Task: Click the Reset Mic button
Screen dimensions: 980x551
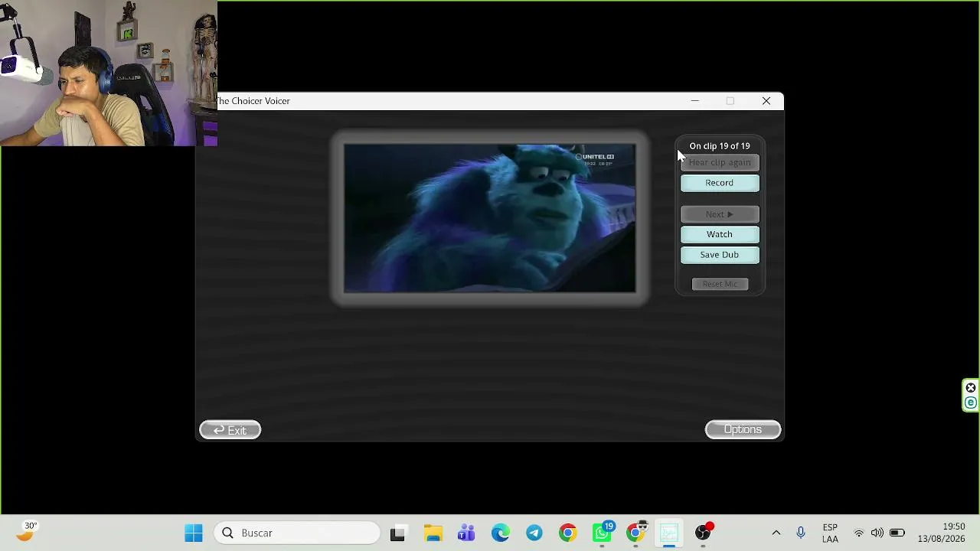Action: (720, 284)
